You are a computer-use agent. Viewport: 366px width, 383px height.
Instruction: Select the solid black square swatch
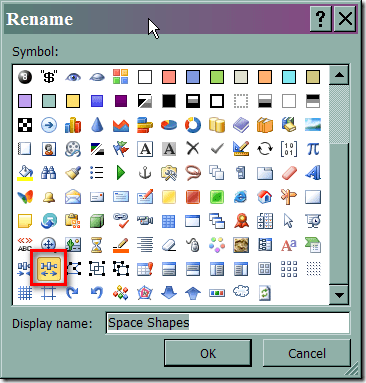[x=169, y=101]
